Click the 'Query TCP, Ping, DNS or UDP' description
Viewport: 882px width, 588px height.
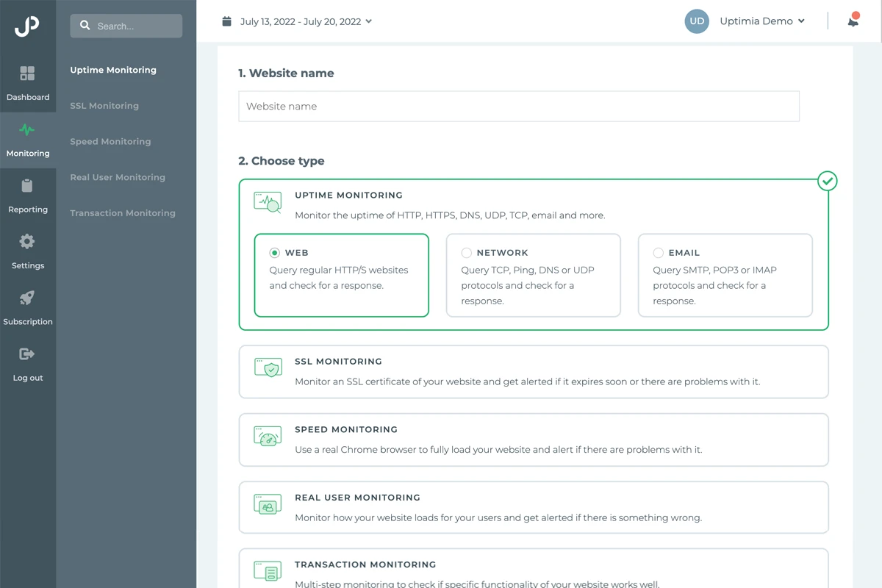click(x=528, y=285)
